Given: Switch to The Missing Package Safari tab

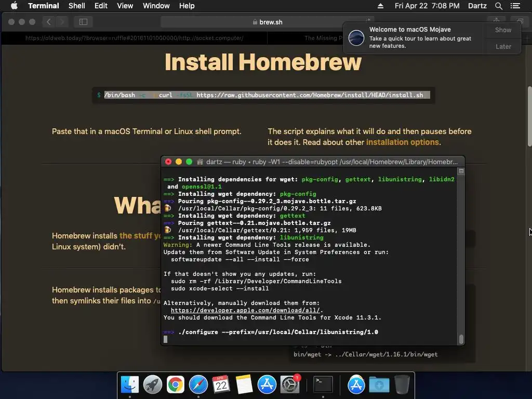Looking at the screenshot, I should click(x=323, y=38).
